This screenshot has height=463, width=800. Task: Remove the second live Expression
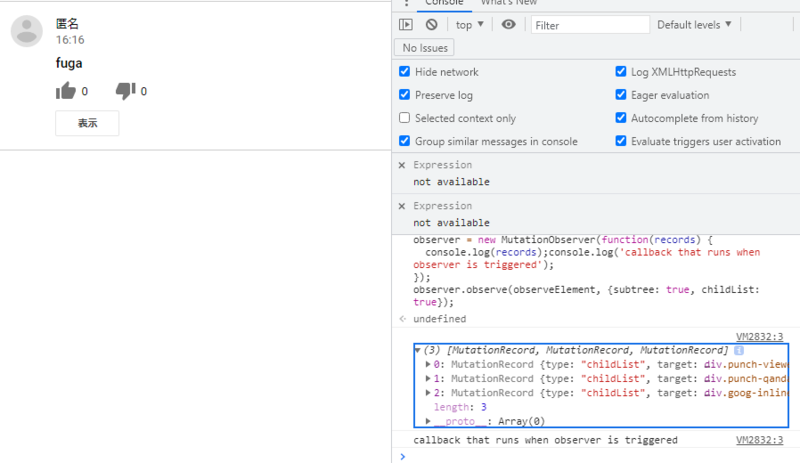click(402, 206)
